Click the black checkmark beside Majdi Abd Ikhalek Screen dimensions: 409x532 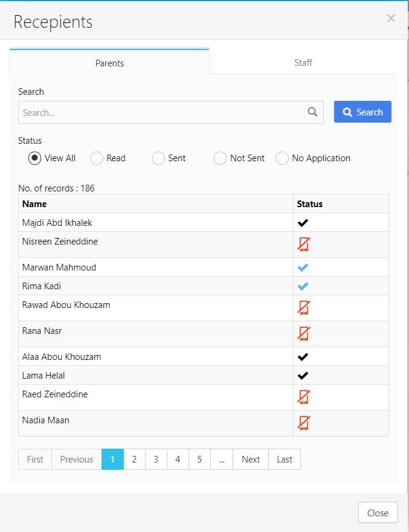303,223
